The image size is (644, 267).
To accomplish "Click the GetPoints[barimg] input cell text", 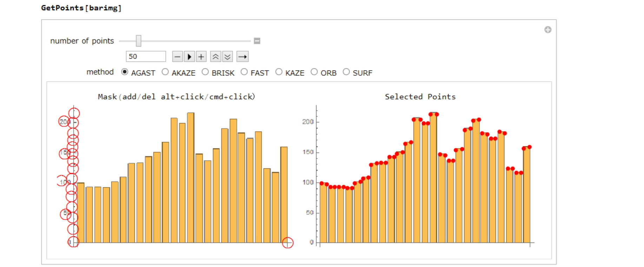I will [81, 8].
